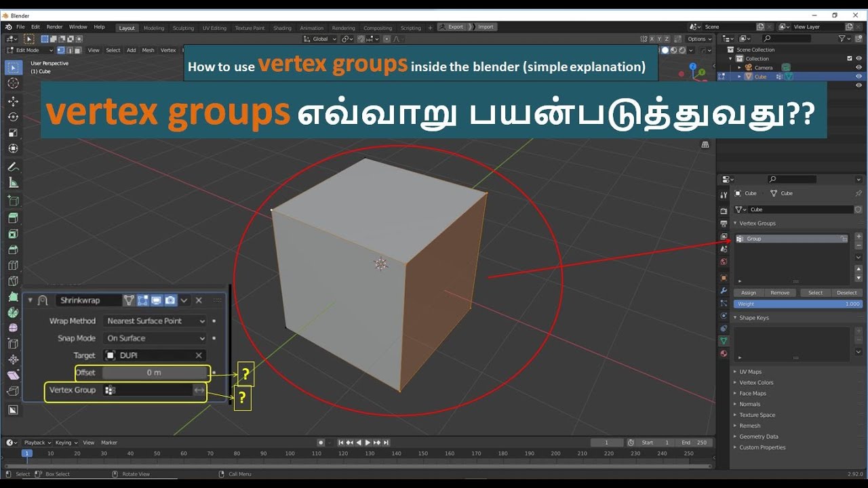Image resolution: width=868 pixels, height=488 pixels.
Task: Collapse the Shape Keys panel
Action: click(753, 318)
